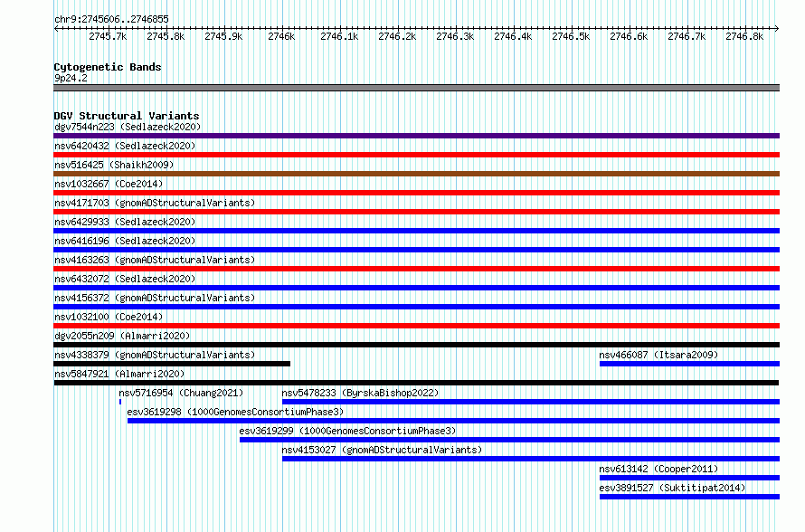Click the 2746.5k ruler position label
Screen dimensions: 805x532
coord(571,36)
